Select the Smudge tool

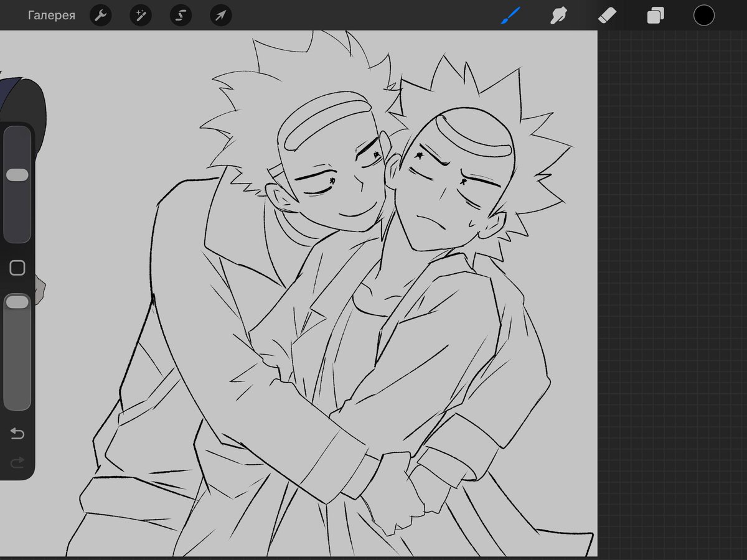[559, 16]
